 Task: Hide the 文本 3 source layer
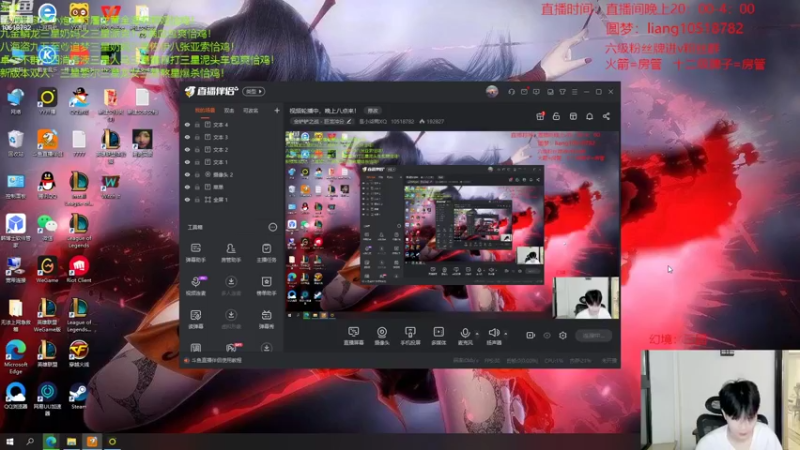187,137
